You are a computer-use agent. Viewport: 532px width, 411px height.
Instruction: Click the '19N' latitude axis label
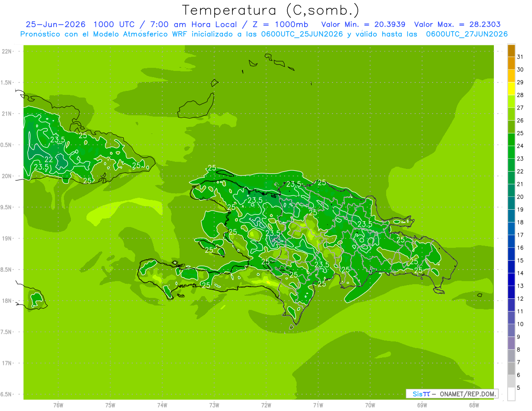coord(7,238)
